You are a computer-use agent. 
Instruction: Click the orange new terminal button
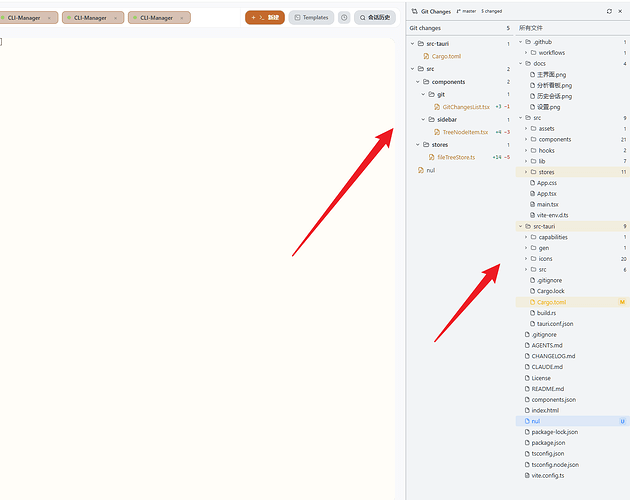click(265, 18)
